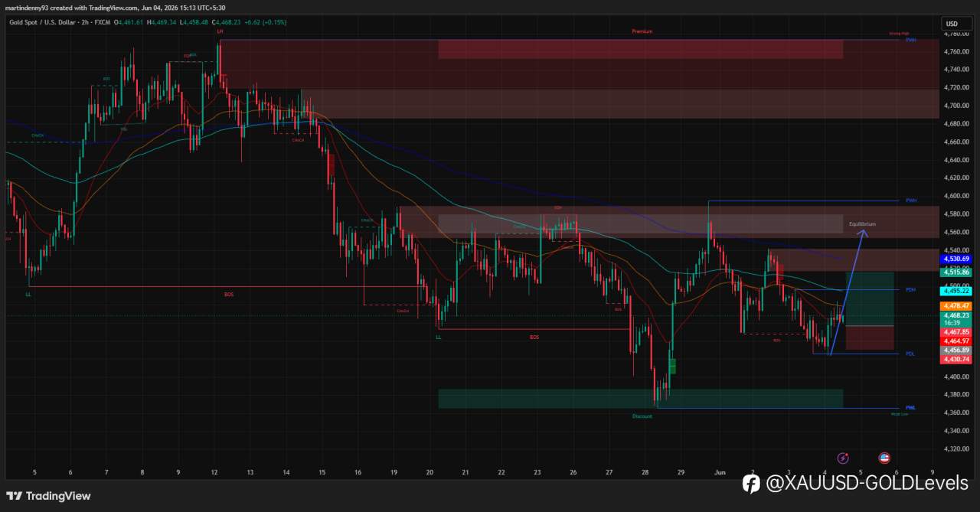Viewport: 980px width, 512px height.
Task: Select the cyan 4,495.22 price label
Action: point(958,291)
